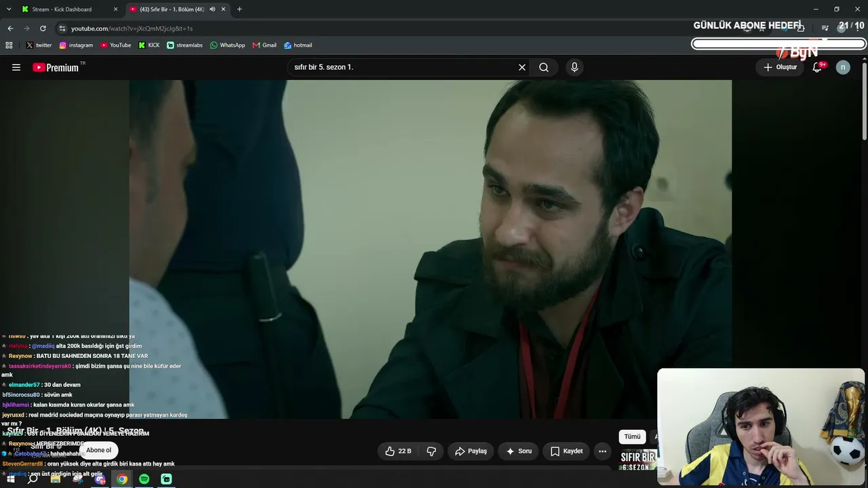868x488 pixels.
Task: Close the Kick Dashboard browser tab
Action: pos(115,9)
